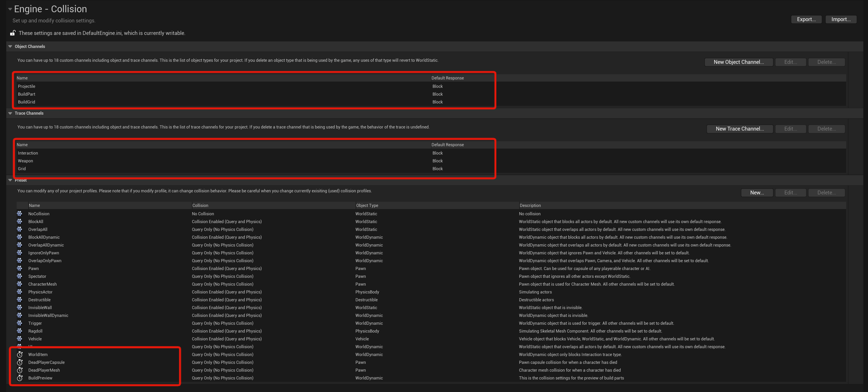Click the engine icon beside BlockAll preset

[x=20, y=221]
